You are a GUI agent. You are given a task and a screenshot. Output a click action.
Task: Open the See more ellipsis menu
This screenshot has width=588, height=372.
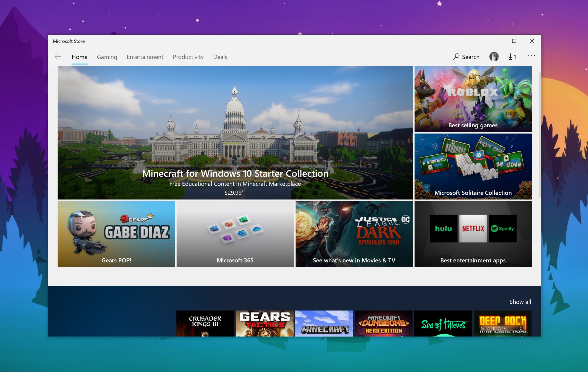click(x=531, y=55)
